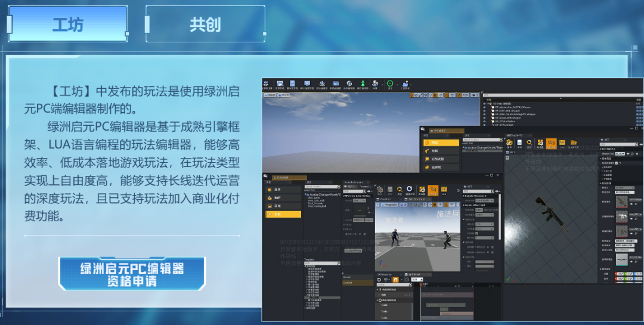Image resolution: width=644 pixels, height=325 pixels.
Task: Click green play button in main editor toolbar
Action: tap(390, 83)
